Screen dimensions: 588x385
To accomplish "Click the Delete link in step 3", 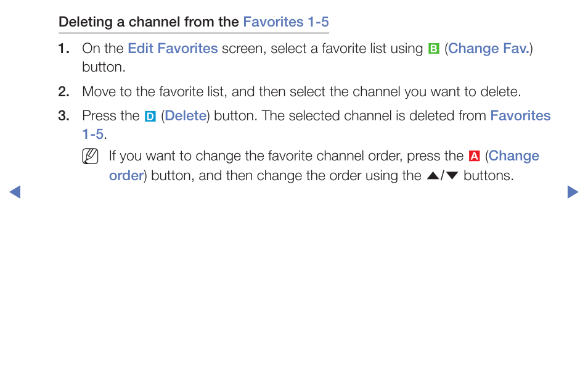I will click(x=186, y=115).
